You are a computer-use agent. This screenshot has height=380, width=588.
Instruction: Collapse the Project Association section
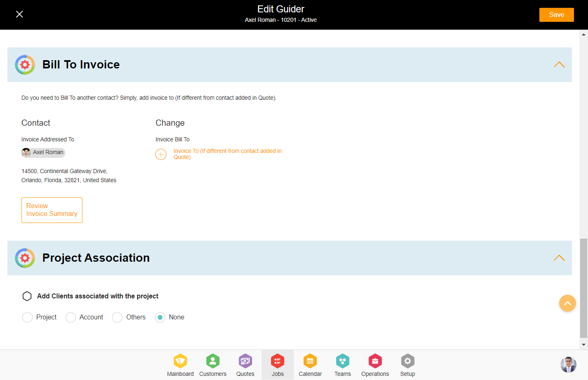[559, 258]
